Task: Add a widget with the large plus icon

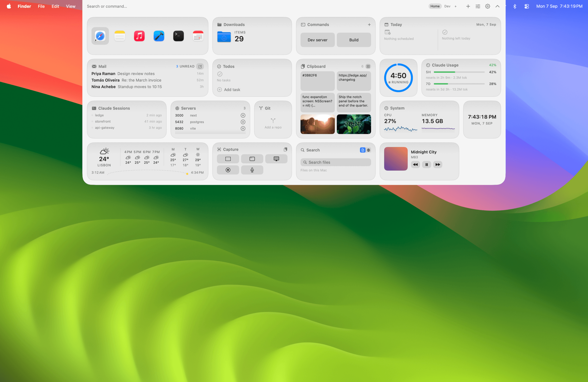Action: coord(468,6)
